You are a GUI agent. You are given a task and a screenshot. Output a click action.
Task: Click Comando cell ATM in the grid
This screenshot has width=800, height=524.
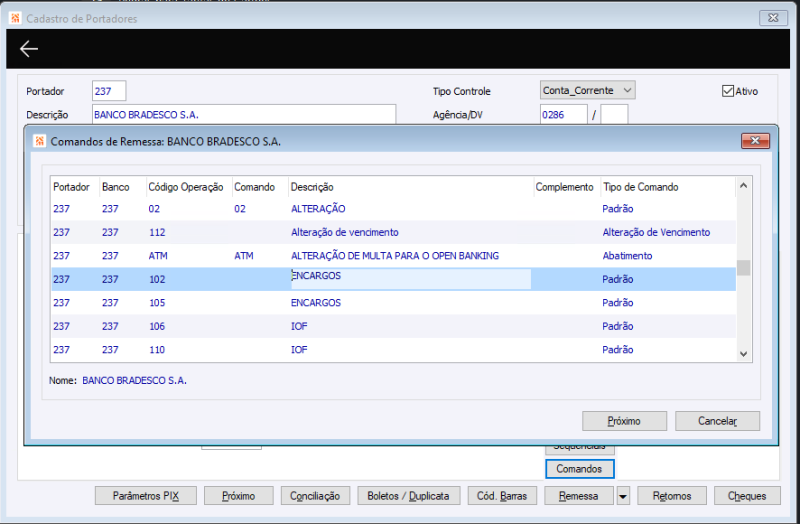tap(244, 256)
